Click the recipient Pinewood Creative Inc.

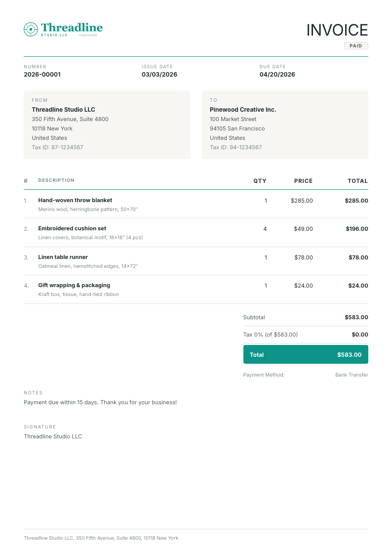[x=243, y=110]
